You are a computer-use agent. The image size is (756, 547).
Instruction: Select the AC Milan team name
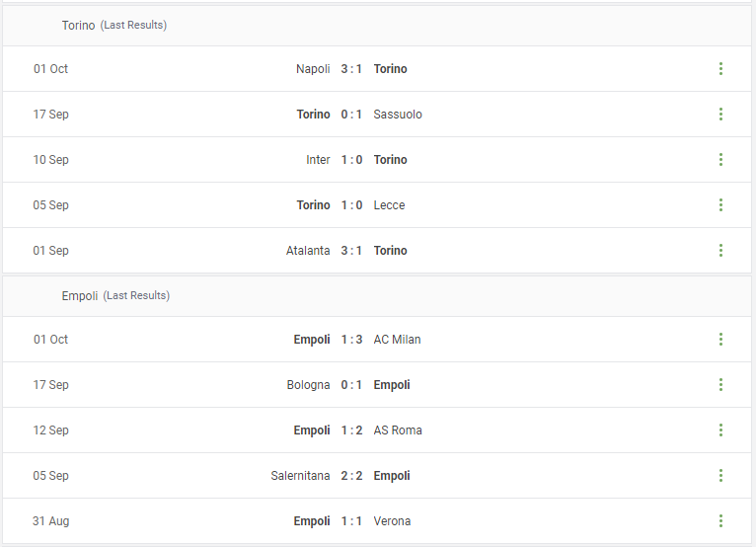tap(398, 340)
